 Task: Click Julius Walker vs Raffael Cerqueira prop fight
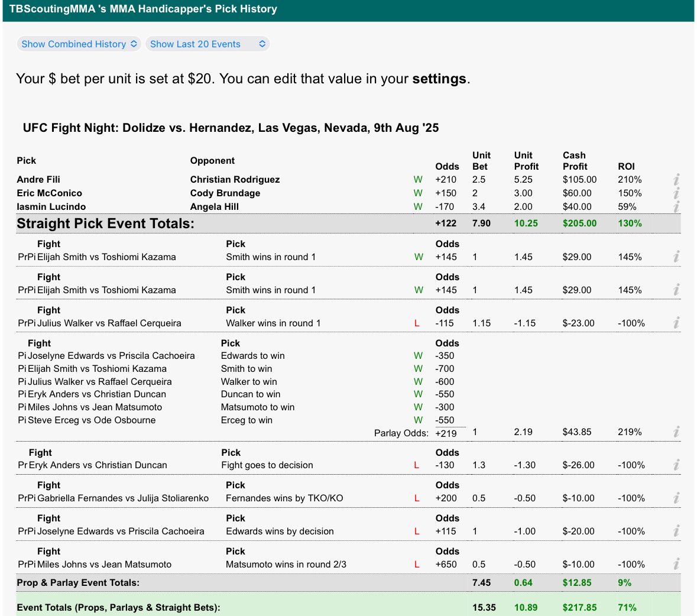pos(109,323)
